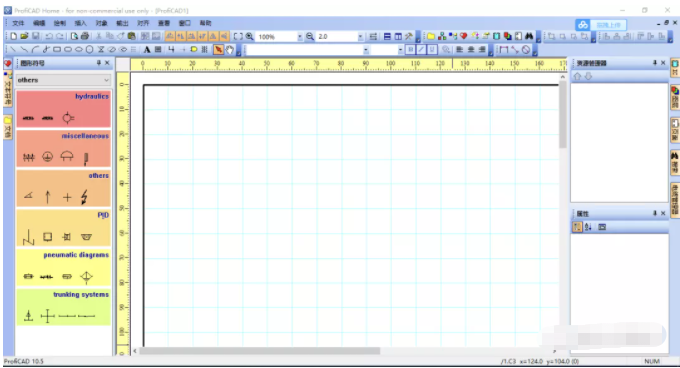Choose the rectangle drawing tool
The image size is (680, 368).
(x=57, y=50)
